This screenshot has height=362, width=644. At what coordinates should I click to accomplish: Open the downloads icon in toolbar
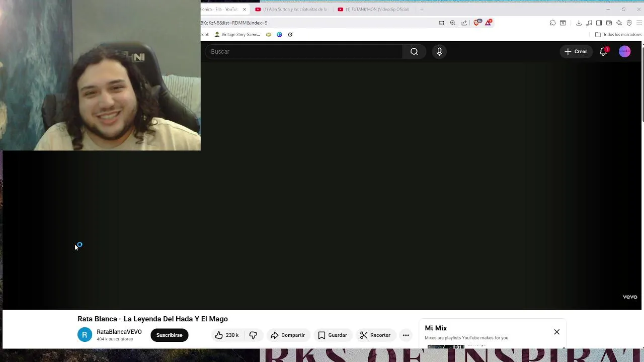pos(579,23)
